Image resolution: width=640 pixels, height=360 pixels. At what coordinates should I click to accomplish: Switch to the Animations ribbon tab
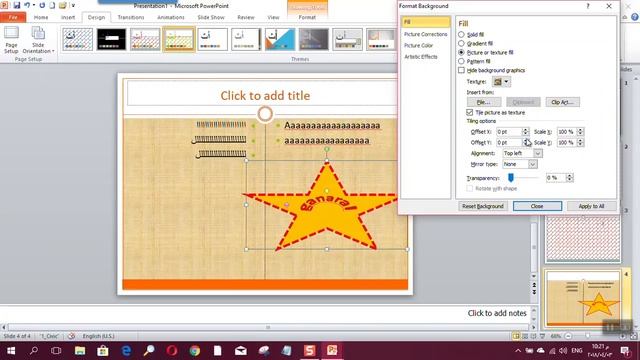pyautogui.click(x=171, y=17)
